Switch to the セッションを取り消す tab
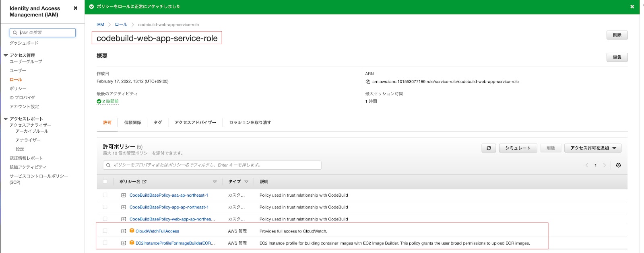The width and height of the screenshot is (644, 253). pos(250,123)
